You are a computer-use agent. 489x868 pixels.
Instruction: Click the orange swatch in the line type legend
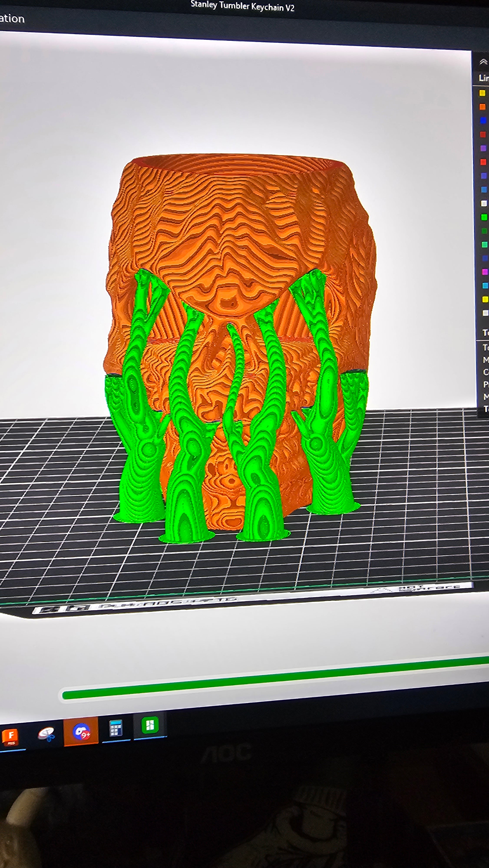point(482,107)
